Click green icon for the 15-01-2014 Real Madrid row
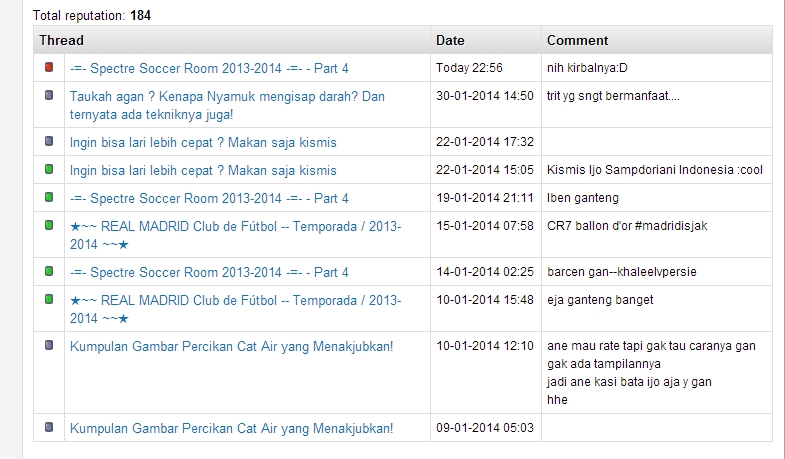This screenshot has width=785, height=459. [x=49, y=226]
